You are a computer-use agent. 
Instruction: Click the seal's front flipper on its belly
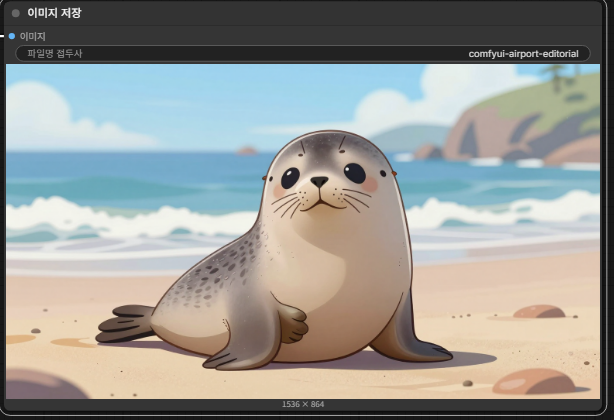(x=290, y=324)
